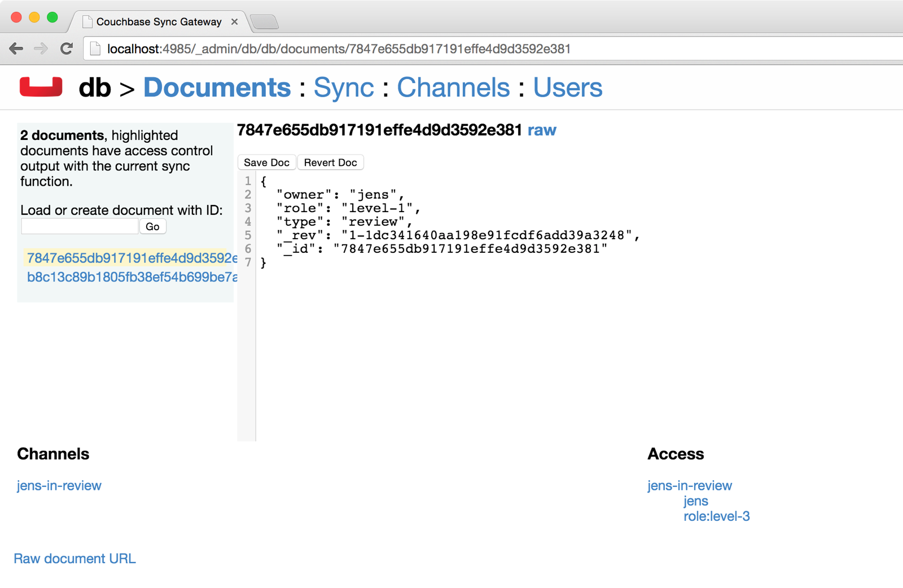Close the Couchbase Sync Gateway tab
Screen dimensions: 903x588
pos(234,22)
